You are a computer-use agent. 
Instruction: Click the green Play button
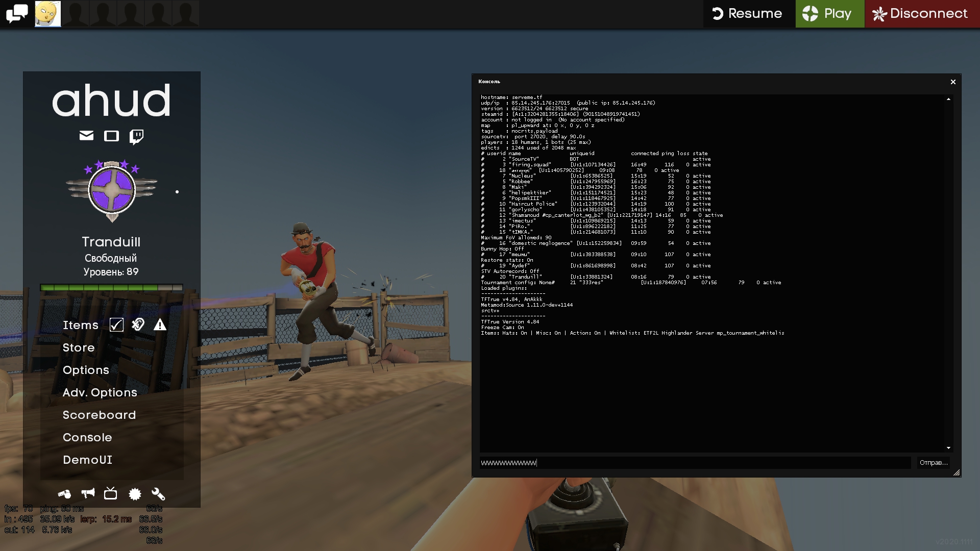pos(830,13)
